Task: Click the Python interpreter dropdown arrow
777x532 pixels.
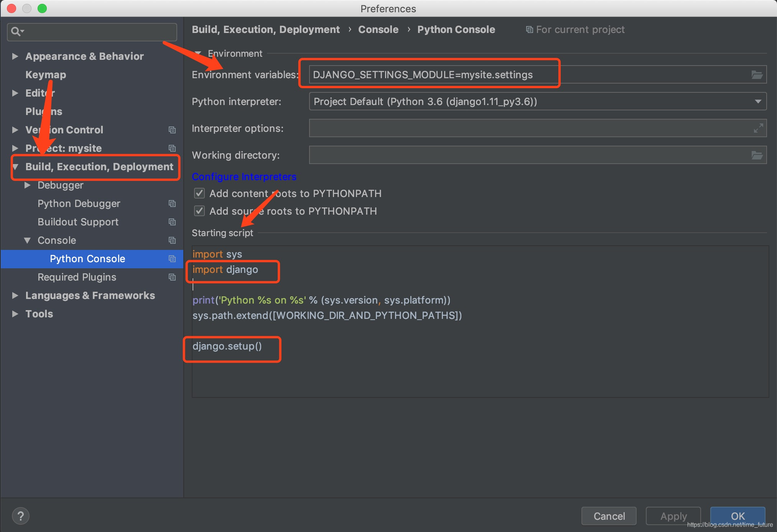Action: tap(758, 102)
